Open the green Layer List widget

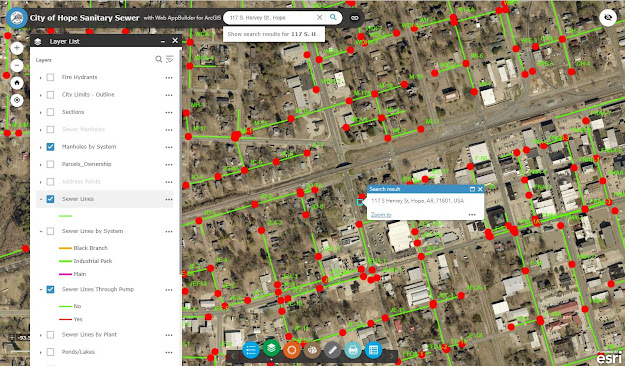pos(271,348)
